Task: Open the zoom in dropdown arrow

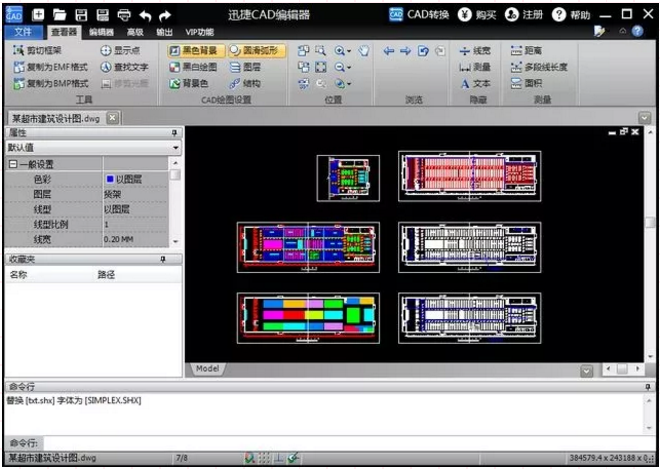Action: click(349, 51)
